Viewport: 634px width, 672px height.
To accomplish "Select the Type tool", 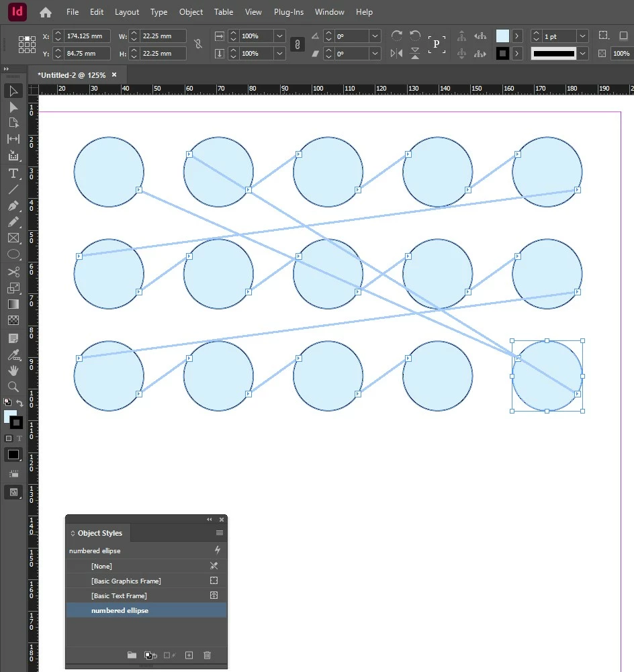I will tap(13, 173).
